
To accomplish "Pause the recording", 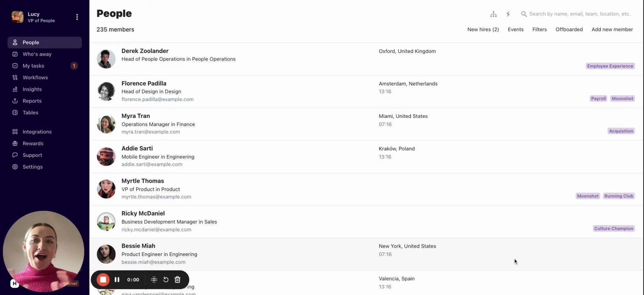I will pos(117,279).
